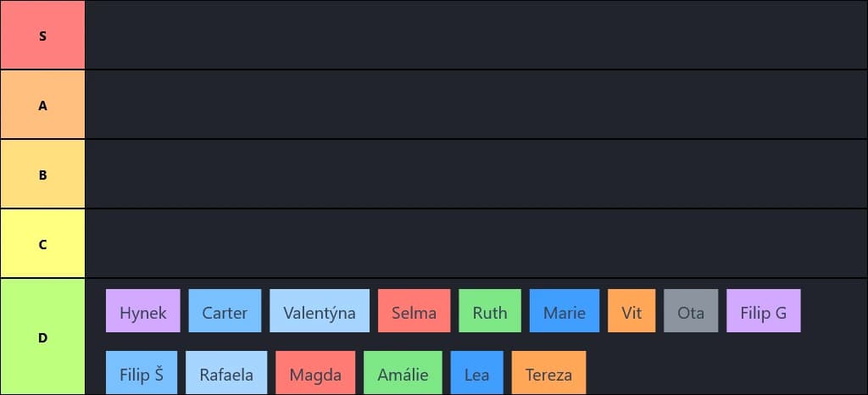Click the S tier label

42,36
